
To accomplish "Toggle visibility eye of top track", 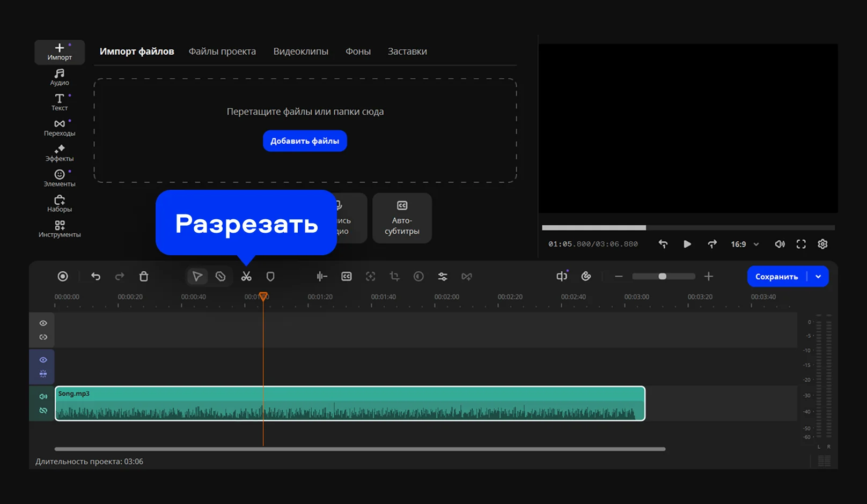I will point(43,323).
